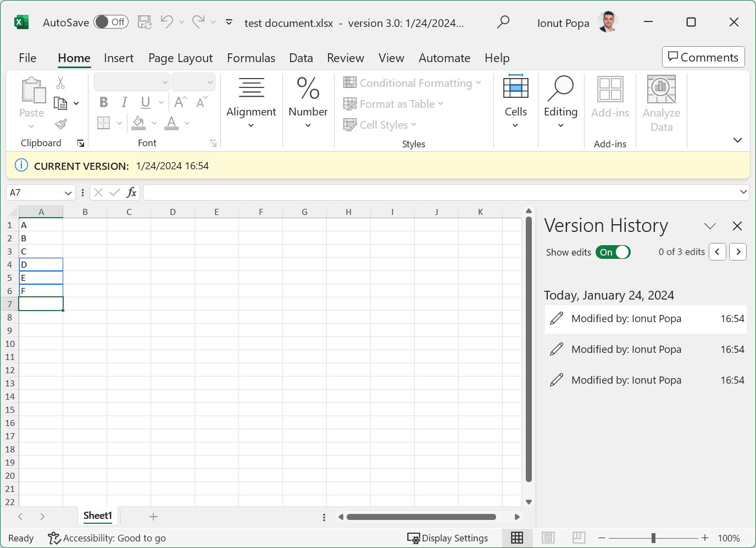Click the Insert Function fx icon
The image size is (756, 548).
tap(131, 192)
